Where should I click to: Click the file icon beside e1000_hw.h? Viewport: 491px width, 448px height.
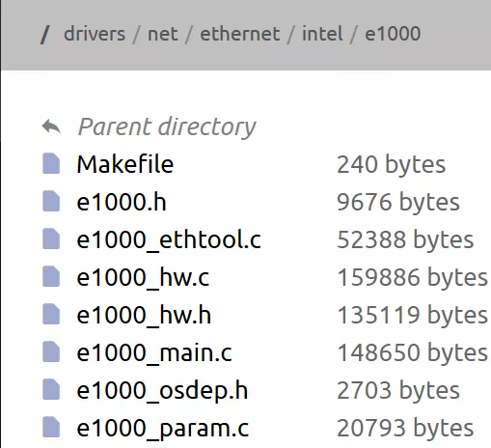(x=51, y=314)
